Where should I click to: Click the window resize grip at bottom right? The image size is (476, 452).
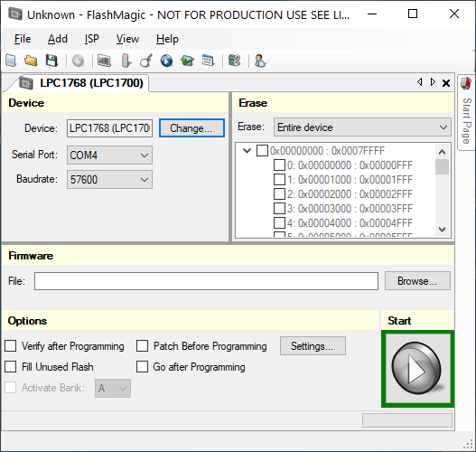pyautogui.click(x=469, y=445)
